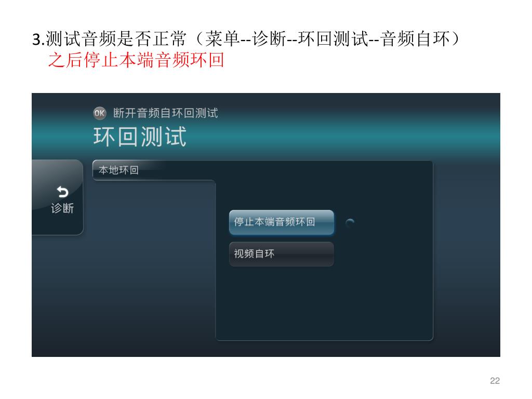Click 环回测试 in the heading menu path
532x399 pixels.
click(x=334, y=38)
